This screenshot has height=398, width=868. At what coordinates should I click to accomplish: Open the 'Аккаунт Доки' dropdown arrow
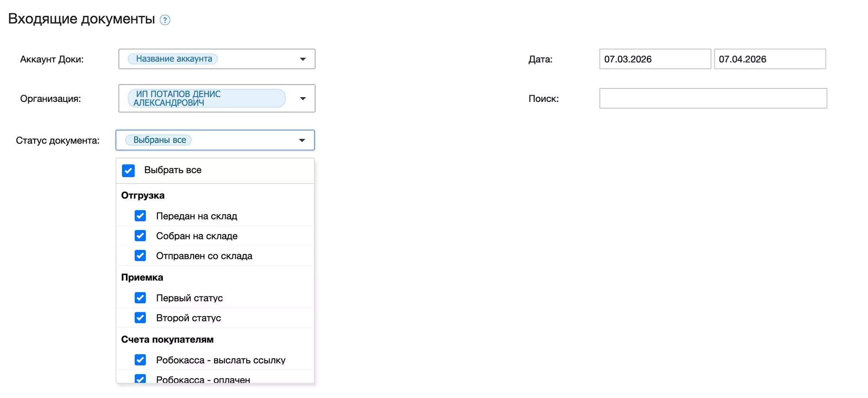(x=303, y=59)
